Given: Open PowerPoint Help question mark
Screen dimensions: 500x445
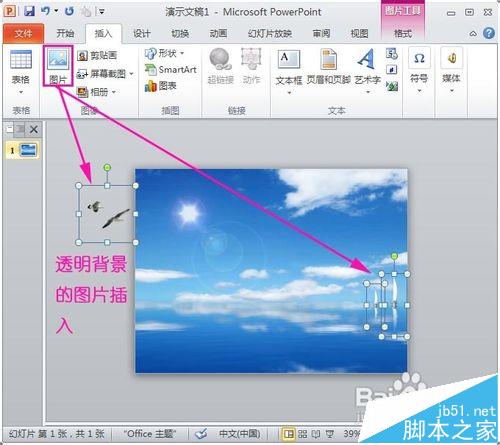Looking at the screenshot, I should [x=489, y=33].
